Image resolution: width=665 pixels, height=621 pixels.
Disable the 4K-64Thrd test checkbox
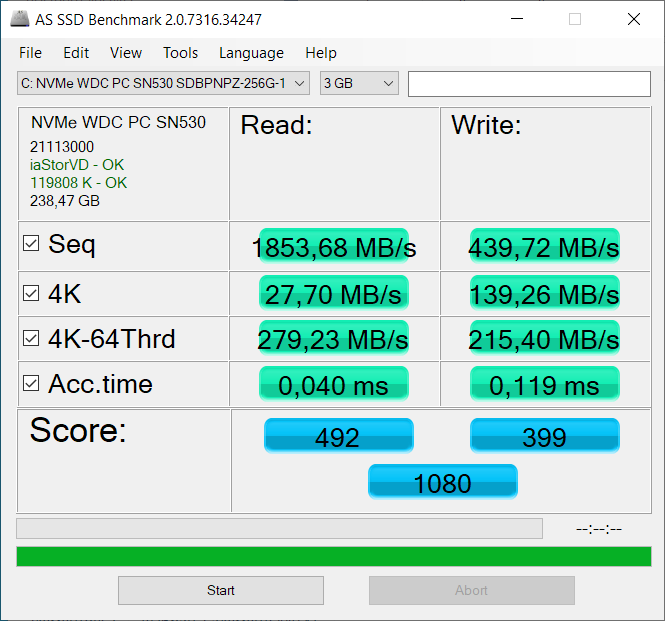pos(31,338)
